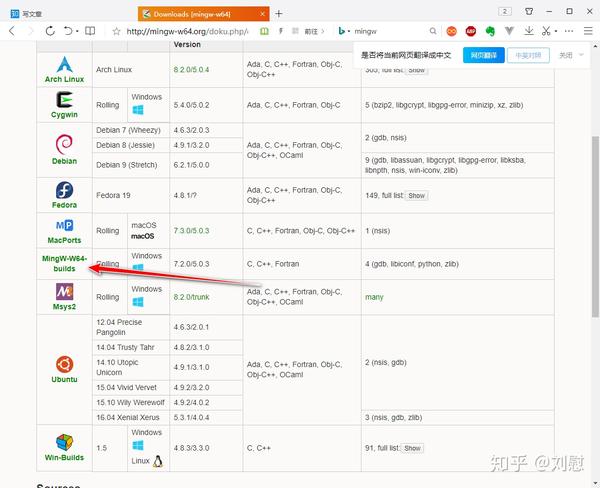This screenshot has width=600, height=488.
Task: Open dropdown arrow beside Bing icon
Action: (x=349, y=31)
